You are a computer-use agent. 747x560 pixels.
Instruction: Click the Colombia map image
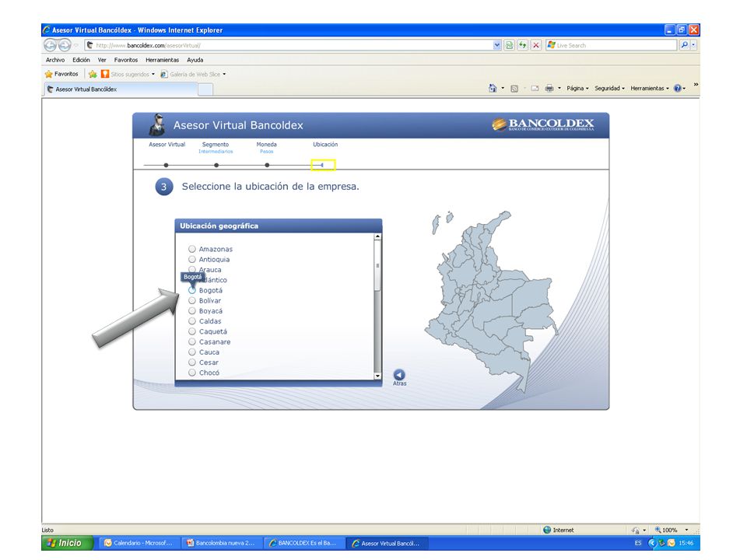[x=491, y=302]
